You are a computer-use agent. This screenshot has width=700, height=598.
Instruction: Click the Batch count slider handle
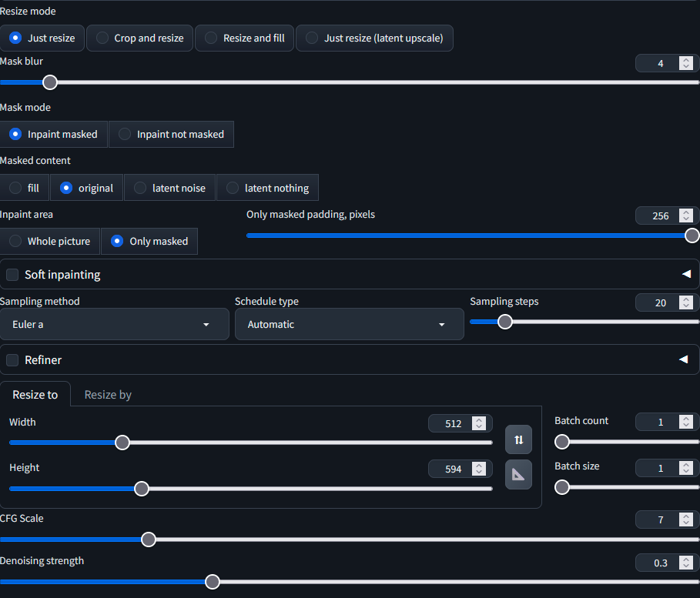pos(562,442)
